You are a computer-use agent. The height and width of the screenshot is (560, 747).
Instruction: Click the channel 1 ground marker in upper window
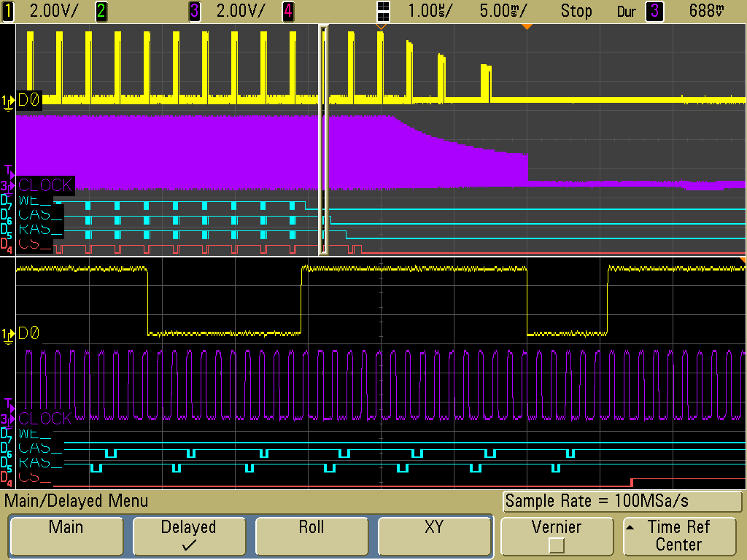coord(9,101)
